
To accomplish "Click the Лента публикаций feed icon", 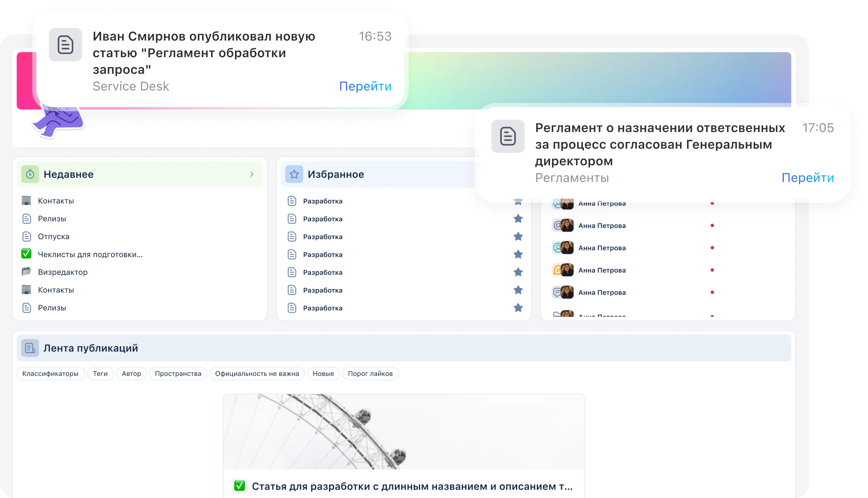I will [x=30, y=348].
